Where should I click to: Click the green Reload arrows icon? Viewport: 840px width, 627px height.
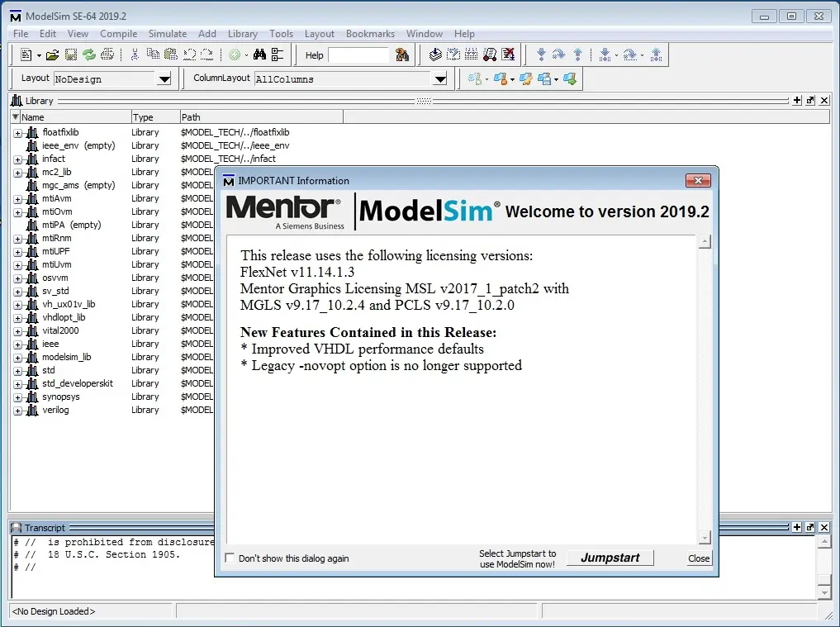(89, 55)
